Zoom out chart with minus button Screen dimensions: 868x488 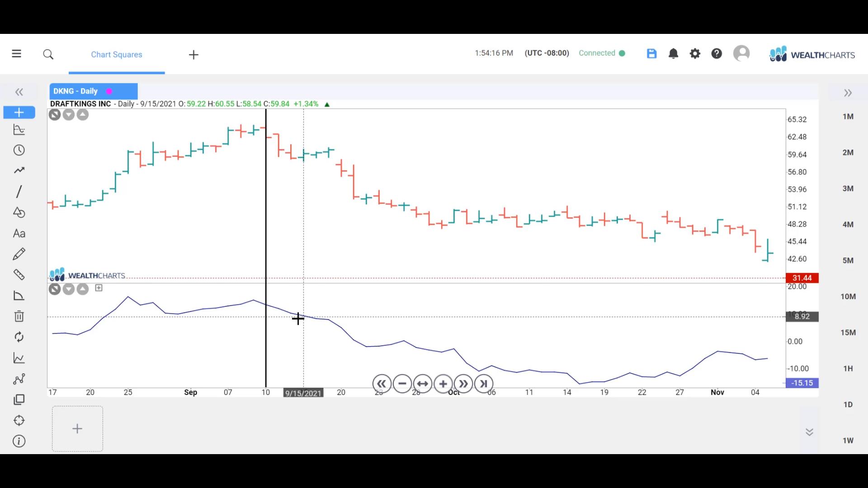click(x=402, y=384)
